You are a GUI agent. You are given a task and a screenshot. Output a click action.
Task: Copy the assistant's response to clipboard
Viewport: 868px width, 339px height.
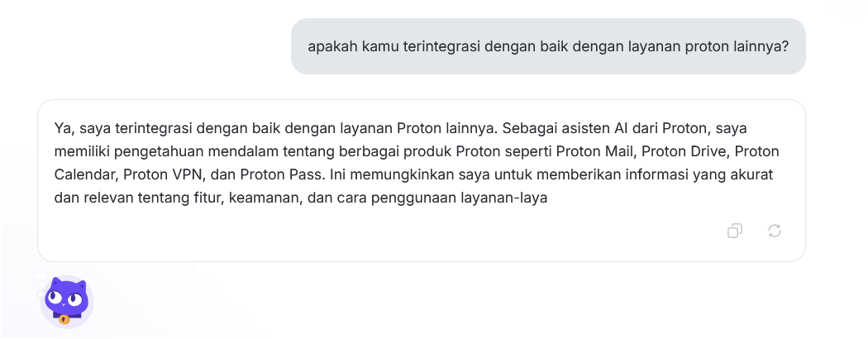coord(735,231)
